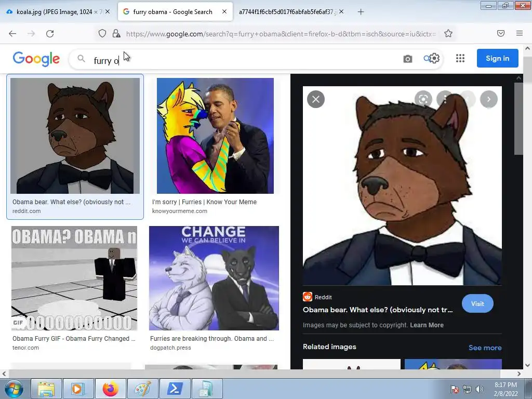
Task: Open tracking protection shield icon
Action: coord(102,34)
